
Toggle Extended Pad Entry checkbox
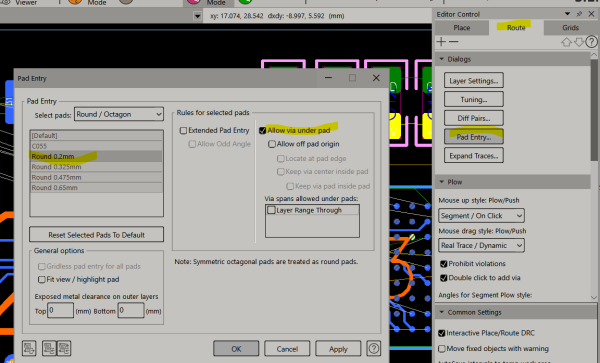point(183,130)
